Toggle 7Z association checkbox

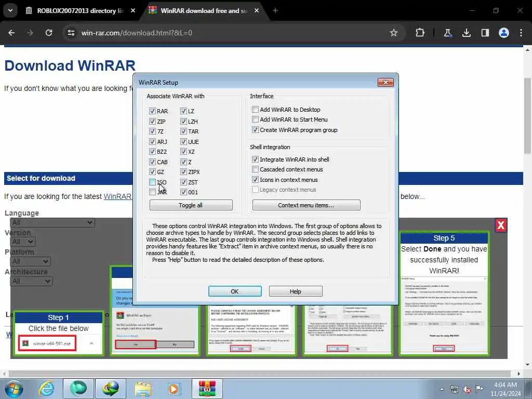coord(152,131)
